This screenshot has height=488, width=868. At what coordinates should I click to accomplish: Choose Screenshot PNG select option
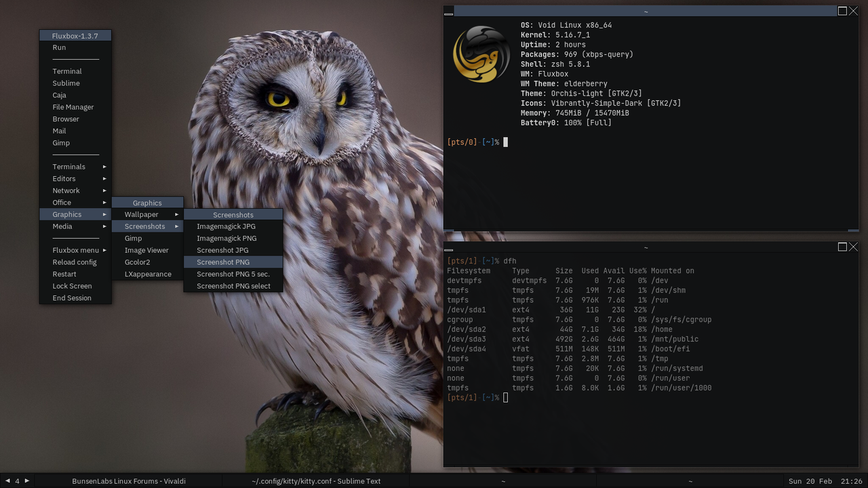(233, 286)
